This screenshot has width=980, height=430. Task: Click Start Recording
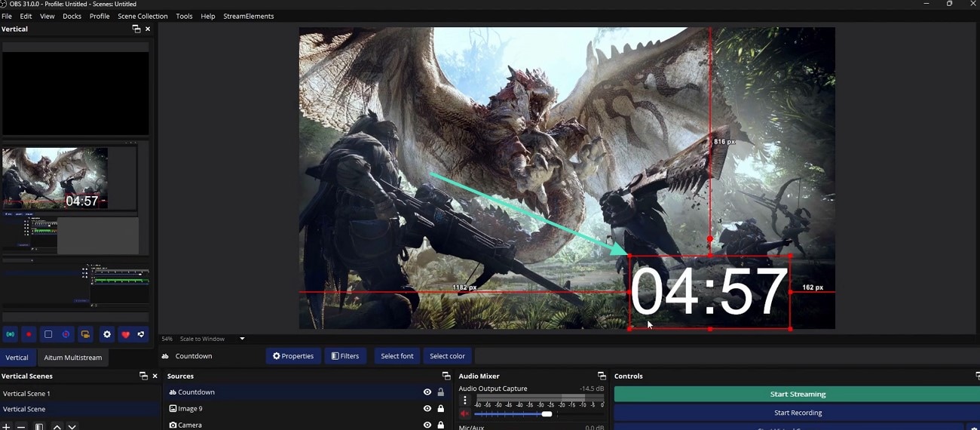click(798, 413)
